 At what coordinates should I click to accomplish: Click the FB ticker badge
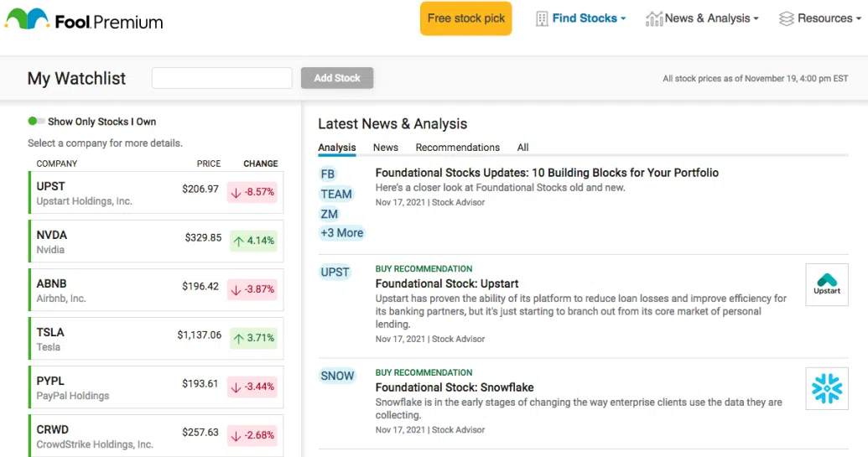coord(327,174)
